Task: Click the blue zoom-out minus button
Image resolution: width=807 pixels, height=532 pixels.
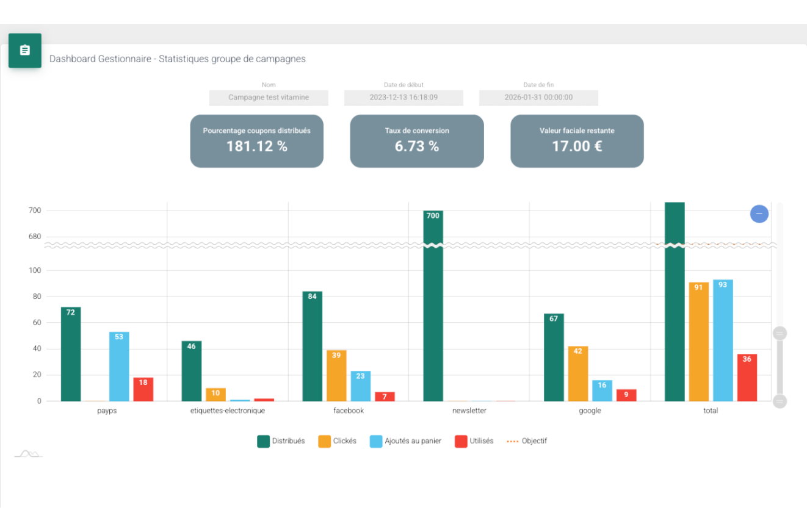Action: coord(759,214)
